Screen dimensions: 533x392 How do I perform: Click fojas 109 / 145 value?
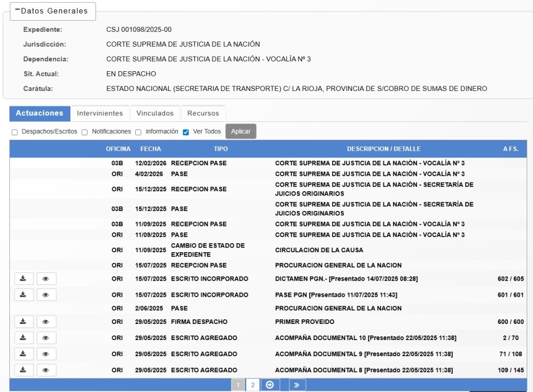(511, 370)
